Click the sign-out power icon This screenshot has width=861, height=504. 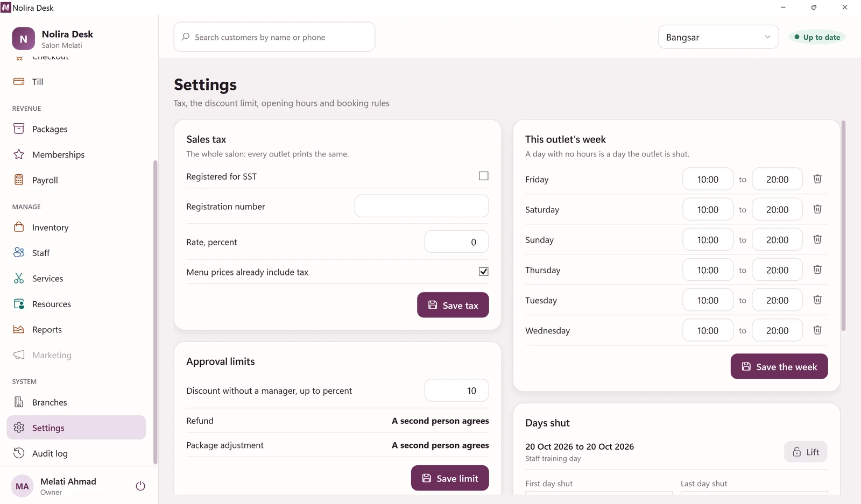click(140, 486)
